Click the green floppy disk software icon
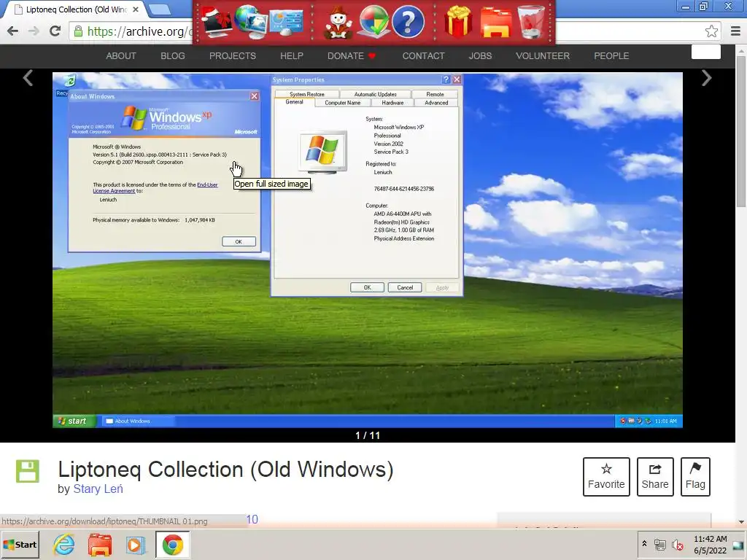The width and height of the screenshot is (747, 560). 28,472
